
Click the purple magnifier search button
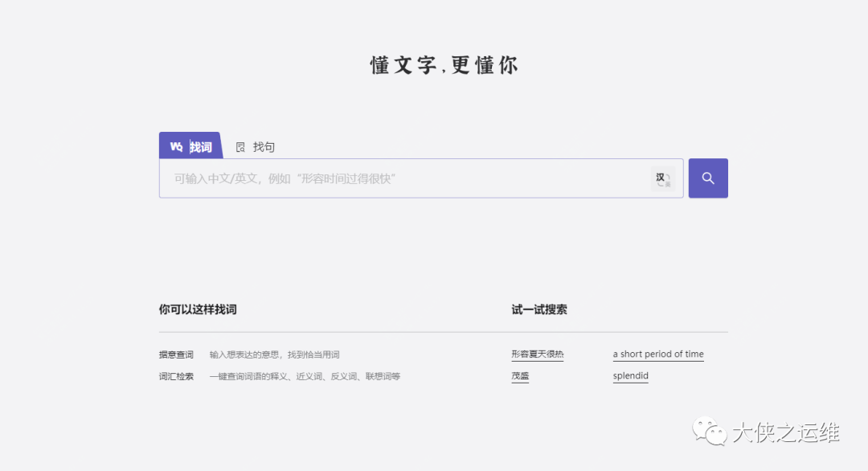point(708,178)
